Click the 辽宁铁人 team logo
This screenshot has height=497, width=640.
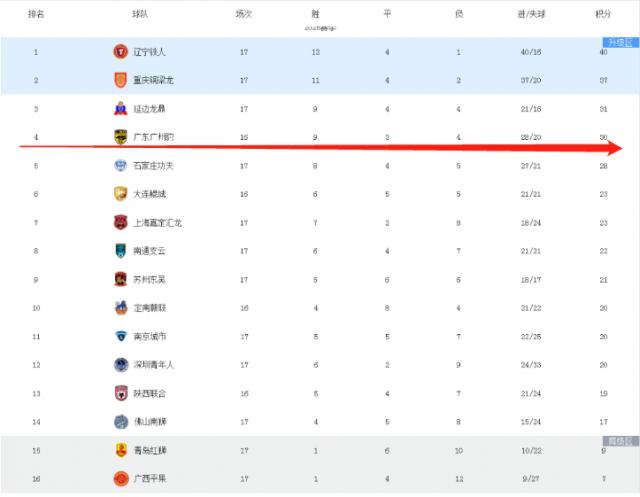120,52
